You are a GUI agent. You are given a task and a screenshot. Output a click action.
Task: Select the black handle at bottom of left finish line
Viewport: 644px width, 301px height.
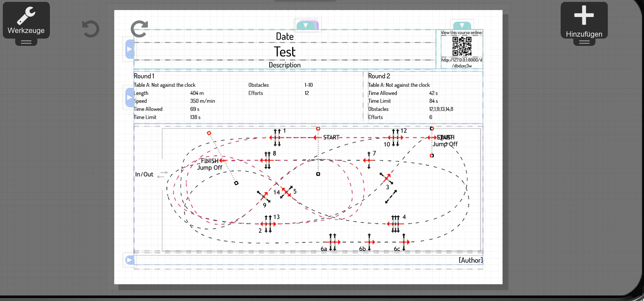click(236, 183)
